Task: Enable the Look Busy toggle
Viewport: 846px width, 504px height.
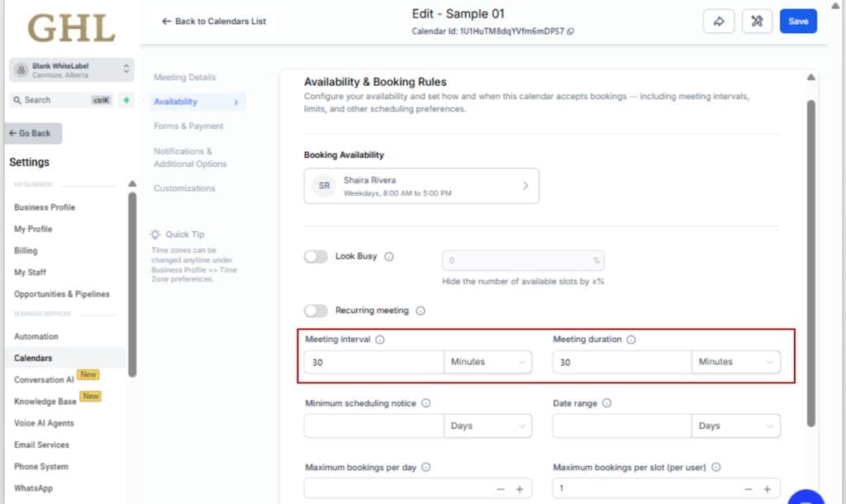Action: pyautogui.click(x=316, y=257)
